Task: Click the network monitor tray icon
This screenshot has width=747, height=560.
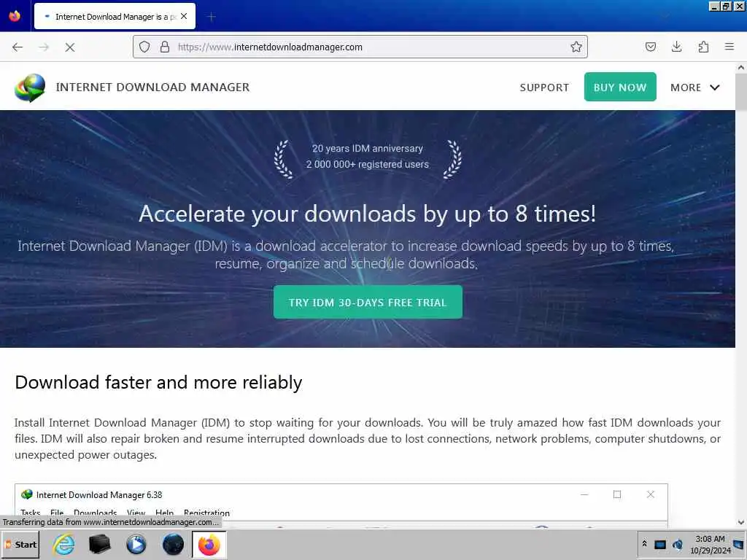Action: point(659,545)
